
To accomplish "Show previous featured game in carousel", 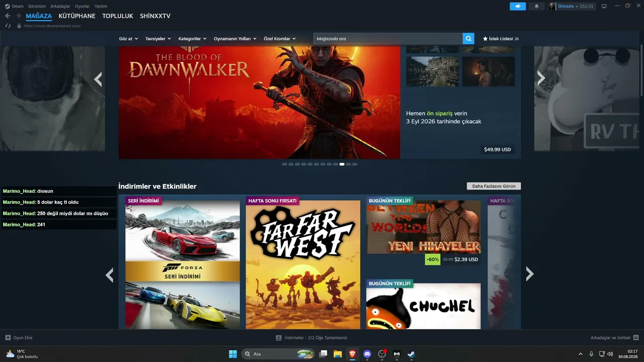I will point(98,79).
